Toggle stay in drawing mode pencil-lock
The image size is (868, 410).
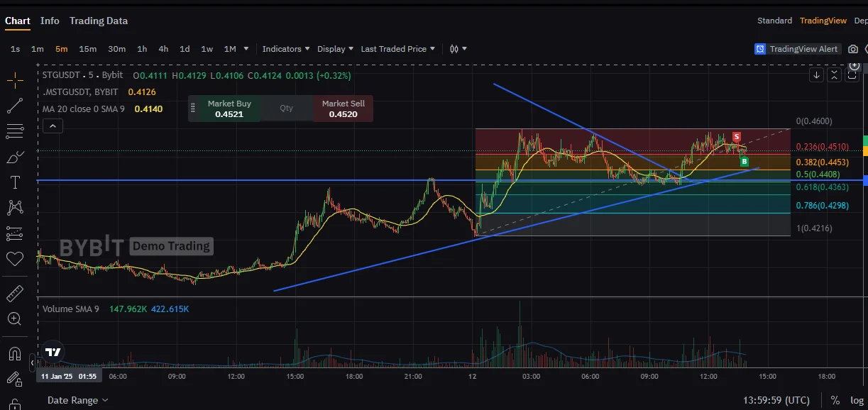coord(15,378)
